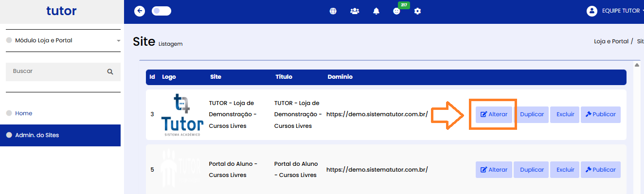The height and width of the screenshot is (194, 644).
Task: Click Excluir for site id 3
Action: point(565,115)
